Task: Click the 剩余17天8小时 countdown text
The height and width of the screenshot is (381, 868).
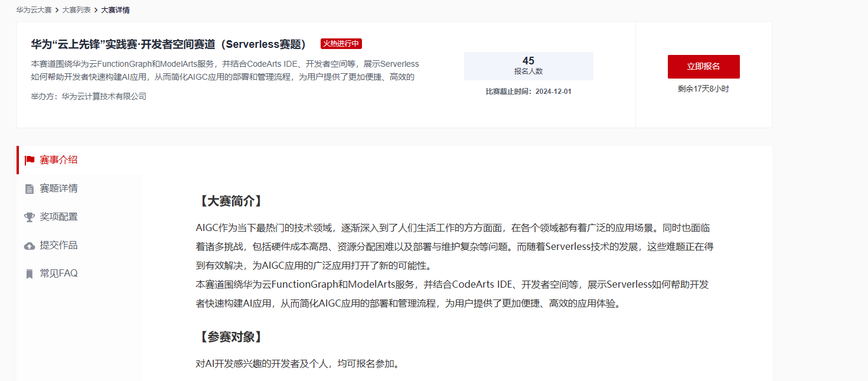Action: pos(703,89)
